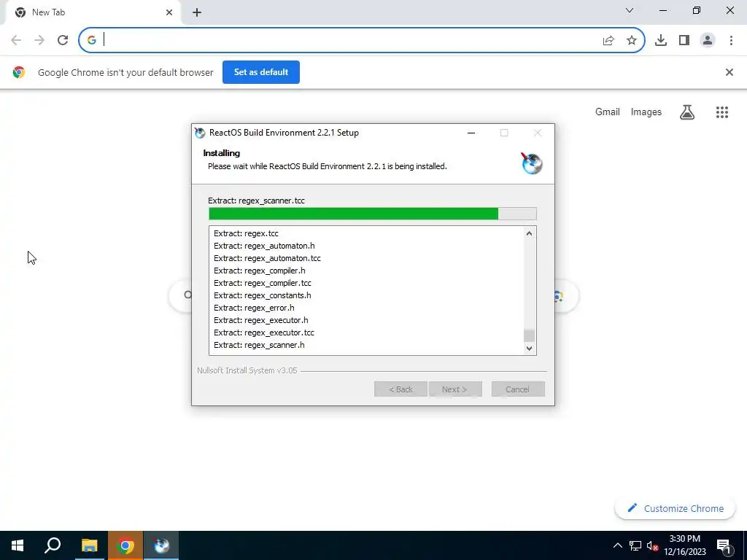Screen dimensions: 747x560
Task: Open Windows taskbar search
Action: (53, 545)
